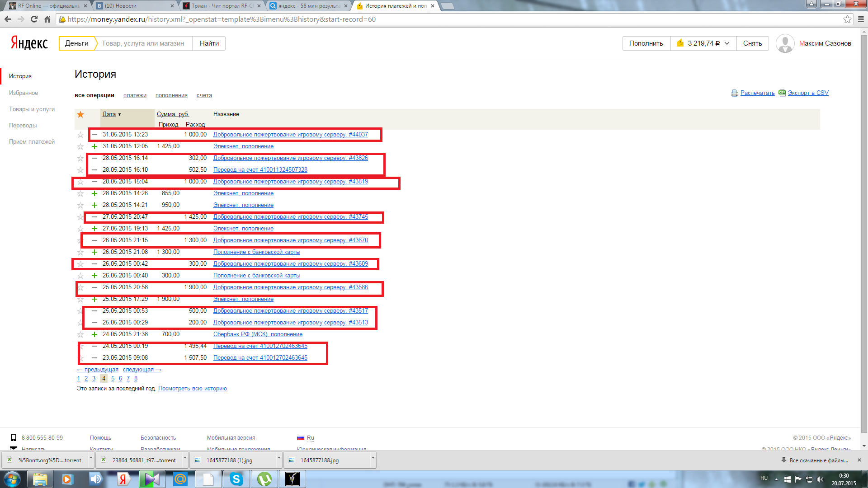Star the 24.05.2015 21:38 Сбербанк transaction

click(80, 334)
